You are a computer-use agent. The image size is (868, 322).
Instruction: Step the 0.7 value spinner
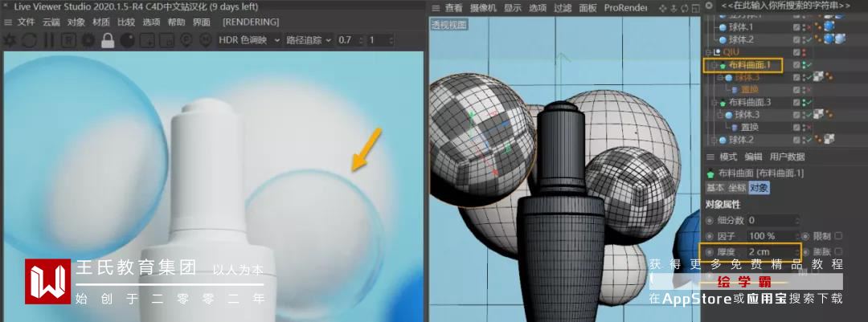pos(362,40)
